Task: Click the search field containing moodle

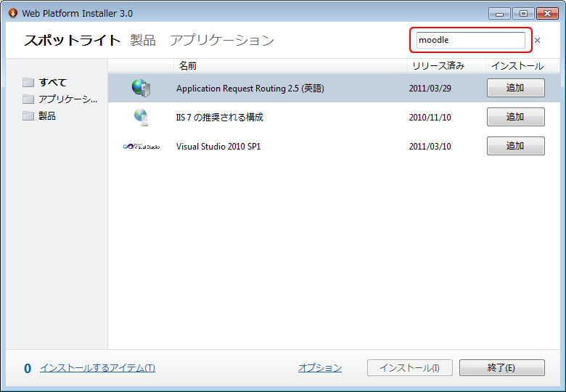Action: point(470,40)
